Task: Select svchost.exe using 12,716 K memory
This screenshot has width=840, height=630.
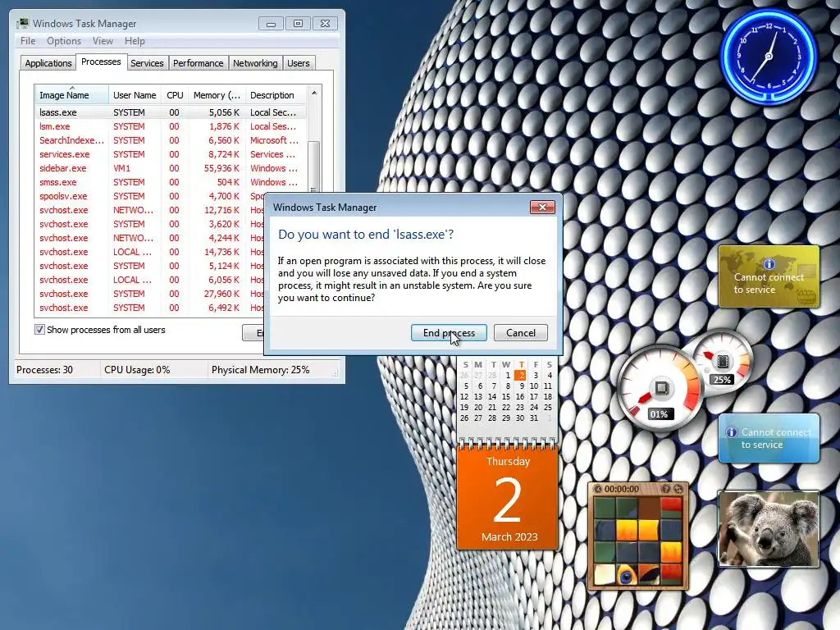Action: click(x=150, y=210)
